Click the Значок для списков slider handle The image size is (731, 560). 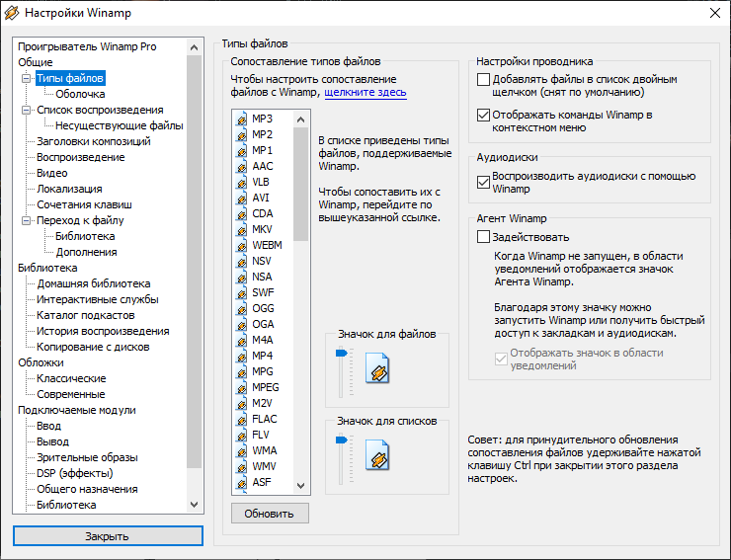(341, 440)
